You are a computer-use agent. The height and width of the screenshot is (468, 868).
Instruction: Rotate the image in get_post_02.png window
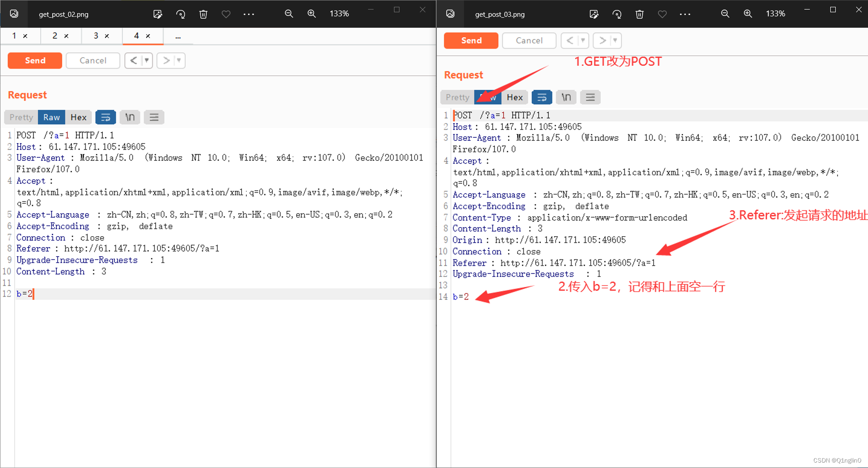pyautogui.click(x=180, y=14)
